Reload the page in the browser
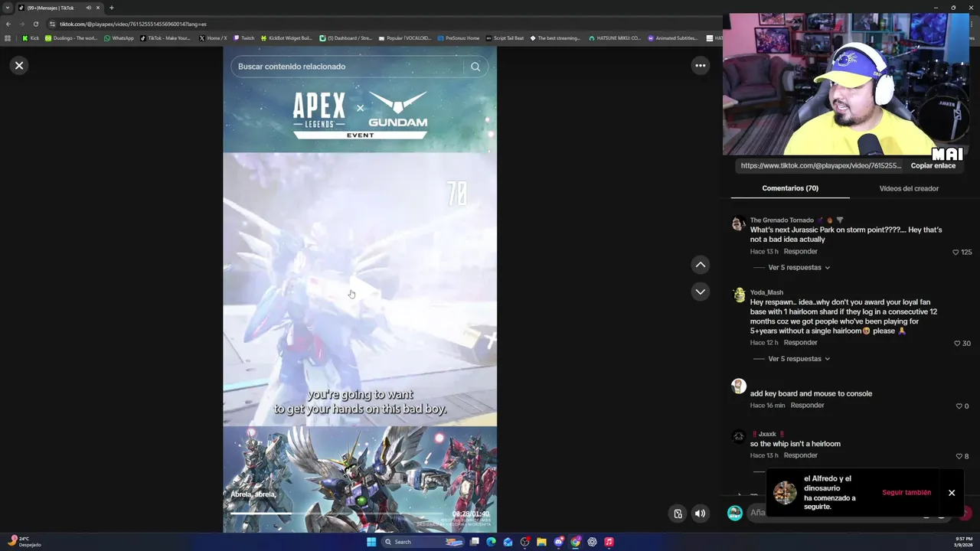980x551 pixels. click(x=35, y=24)
